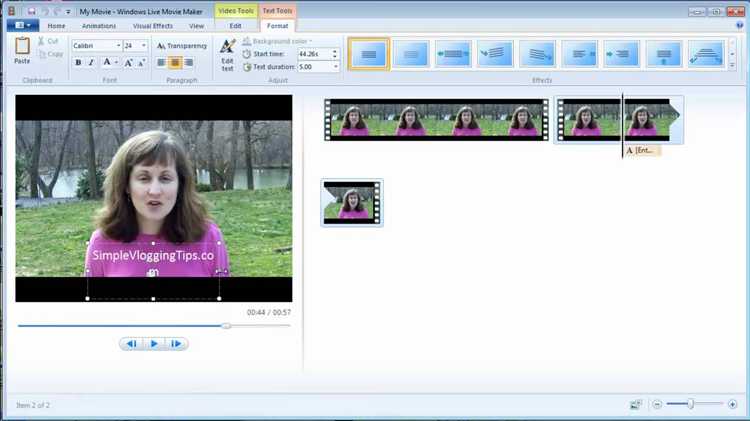Click the Save icon in quick access toolbar
The image size is (750, 421).
click(x=31, y=11)
